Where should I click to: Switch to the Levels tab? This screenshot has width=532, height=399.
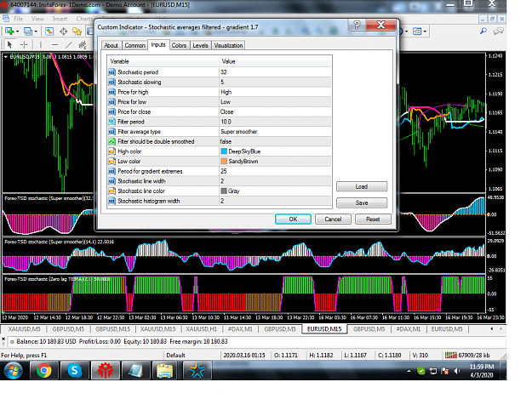click(x=200, y=45)
